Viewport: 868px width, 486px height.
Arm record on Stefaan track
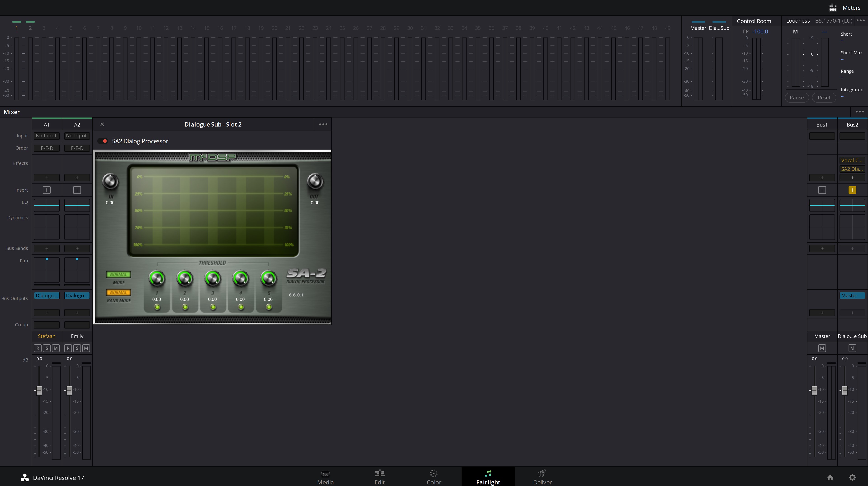coord(38,348)
